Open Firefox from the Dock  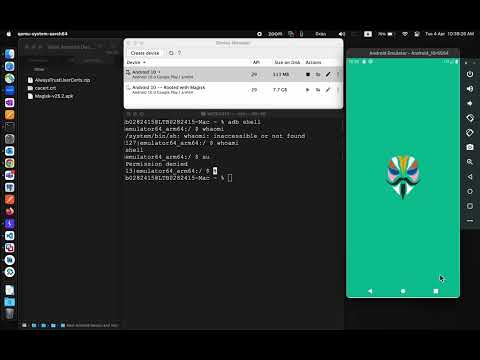[10, 212]
